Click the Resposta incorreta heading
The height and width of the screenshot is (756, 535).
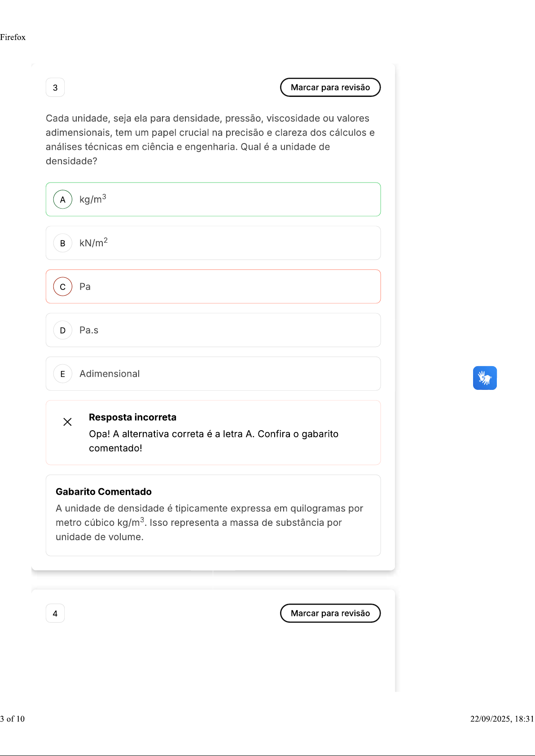132,417
